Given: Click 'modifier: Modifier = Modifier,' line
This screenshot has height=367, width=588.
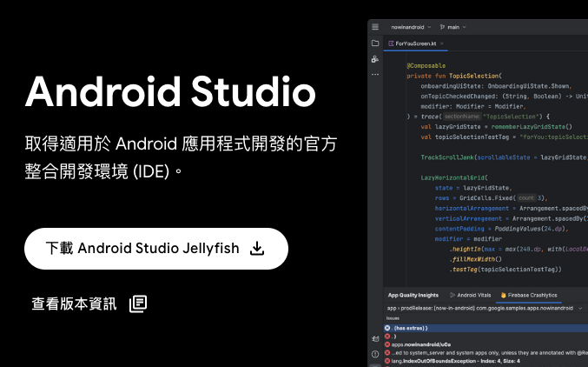Looking at the screenshot, I should pyautogui.click(x=473, y=106).
